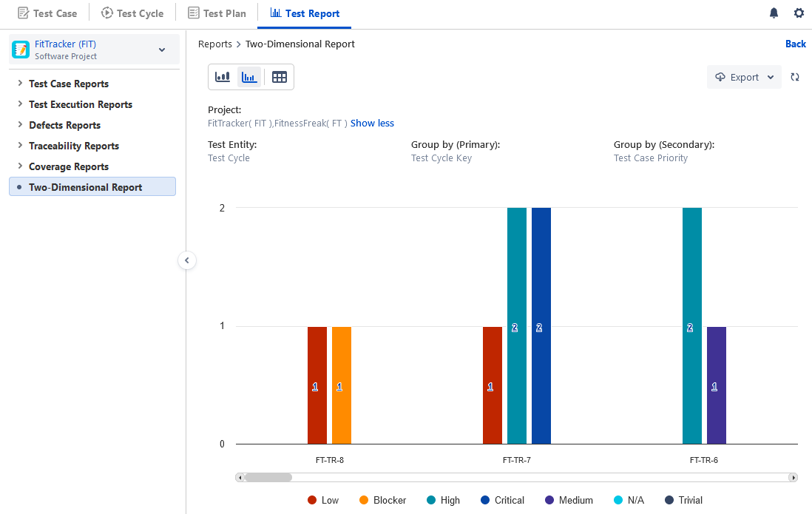Screen dimensions: 812x514
Task: Expand Test Case Reports chevron
Action: tap(20, 84)
